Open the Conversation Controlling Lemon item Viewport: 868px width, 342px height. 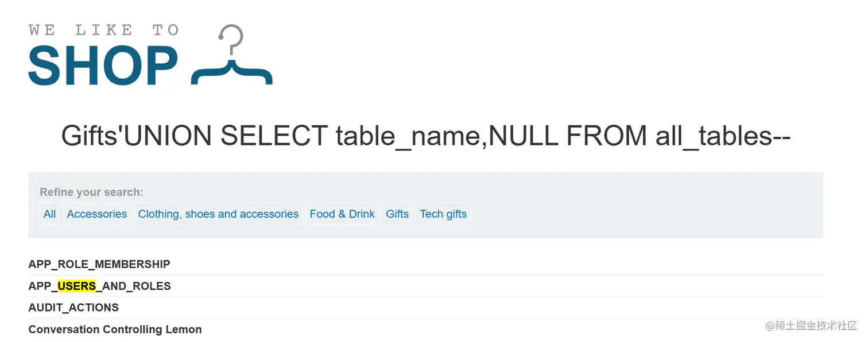[x=115, y=329]
